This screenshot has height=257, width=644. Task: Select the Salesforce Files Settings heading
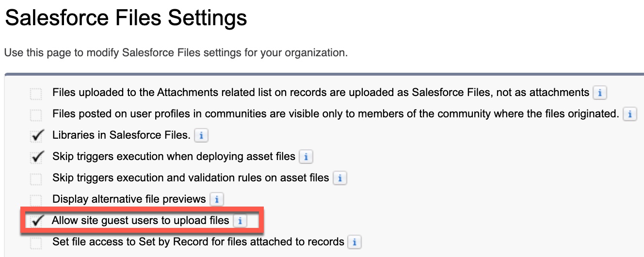[x=126, y=19]
